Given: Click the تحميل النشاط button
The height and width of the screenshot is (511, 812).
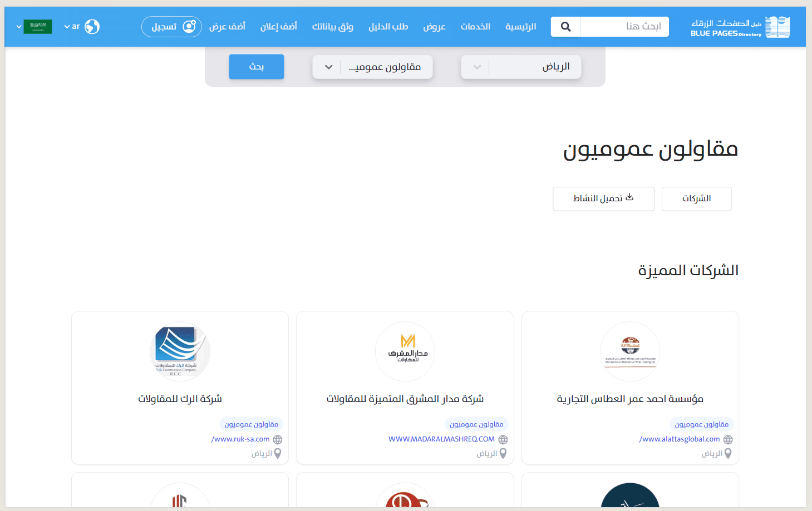Looking at the screenshot, I should [603, 199].
